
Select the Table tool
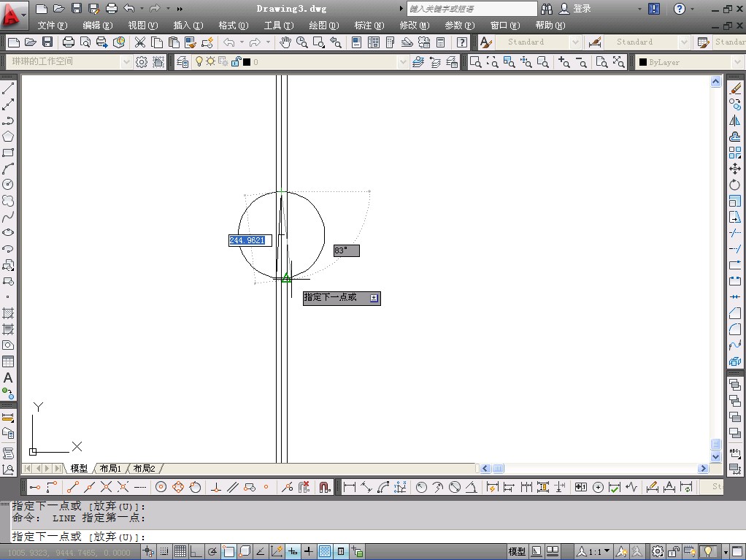click(8, 361)
